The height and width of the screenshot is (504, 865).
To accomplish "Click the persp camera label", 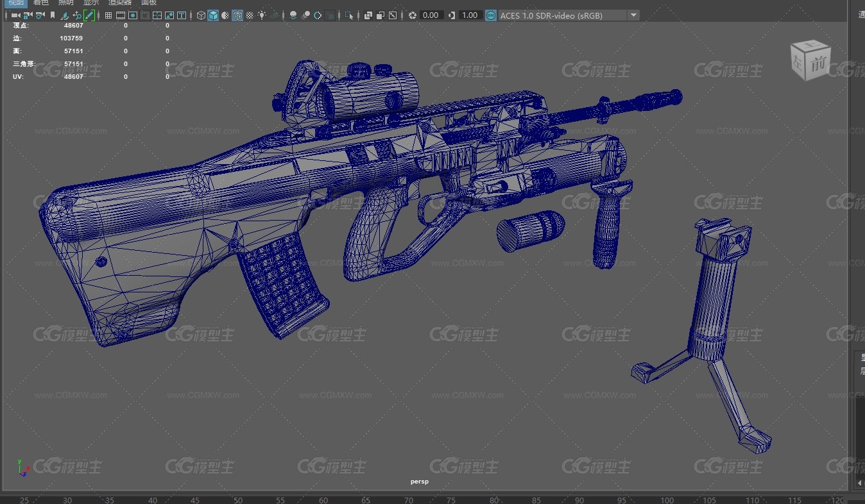I will tap(420, 481).
